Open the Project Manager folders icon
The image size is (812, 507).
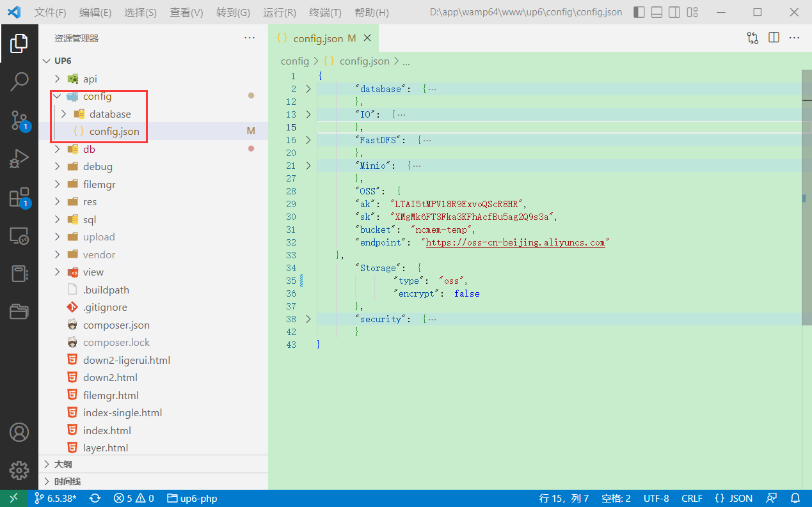[x=19, y=312]
